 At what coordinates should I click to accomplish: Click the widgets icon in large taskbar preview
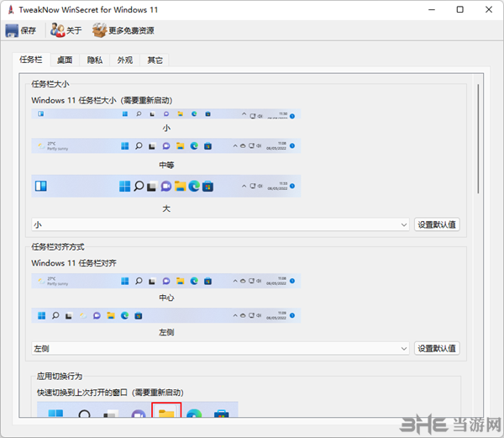41,186
